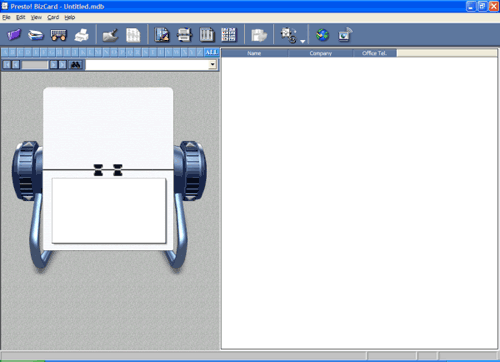The image size is (500, 362).
Task: Click the binoculars search icon
Action: coord(75,64)
